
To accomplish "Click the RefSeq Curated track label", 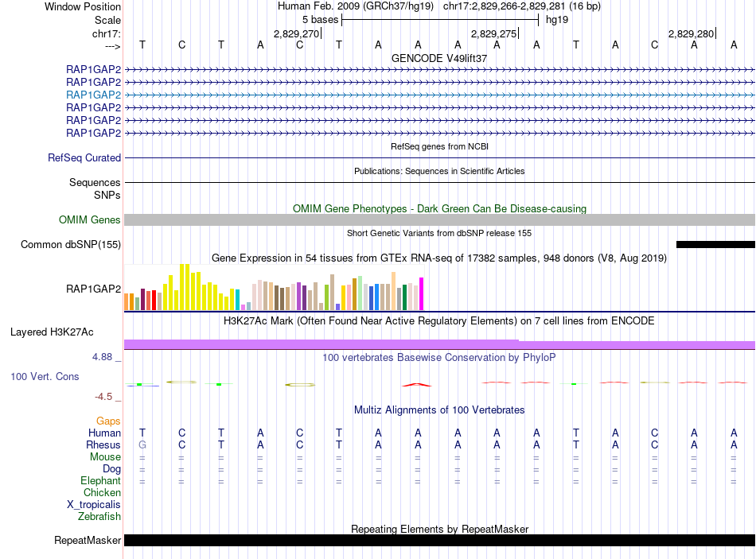I will point(84,157).
